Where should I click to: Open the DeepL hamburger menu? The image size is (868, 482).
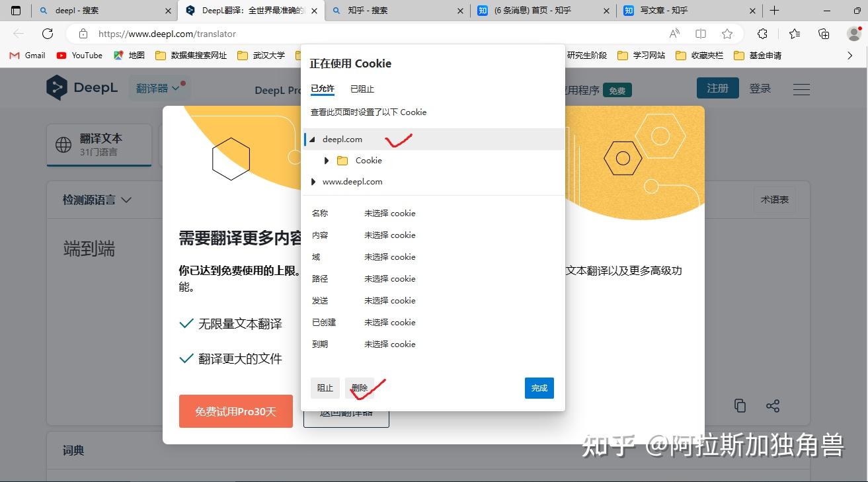tap(801, 89)
